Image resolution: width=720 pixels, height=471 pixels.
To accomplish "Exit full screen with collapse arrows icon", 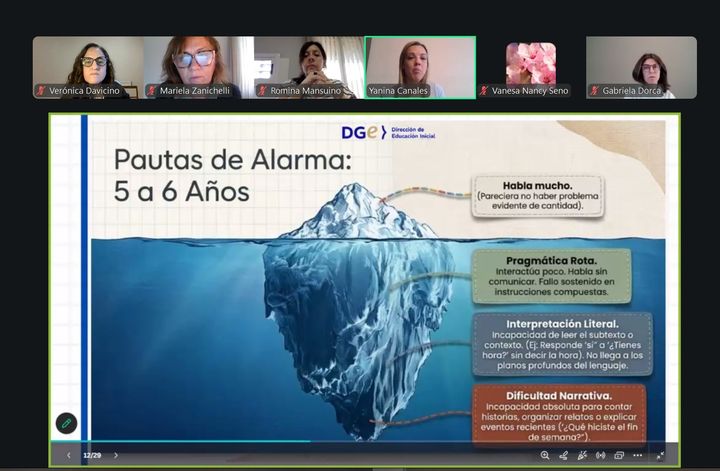I will [x=660, y=455].
